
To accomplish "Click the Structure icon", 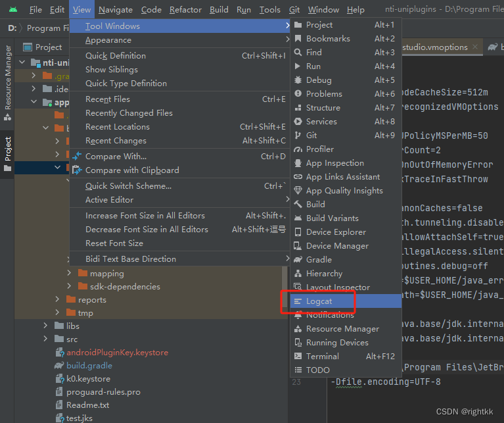I will coord(298,108).
